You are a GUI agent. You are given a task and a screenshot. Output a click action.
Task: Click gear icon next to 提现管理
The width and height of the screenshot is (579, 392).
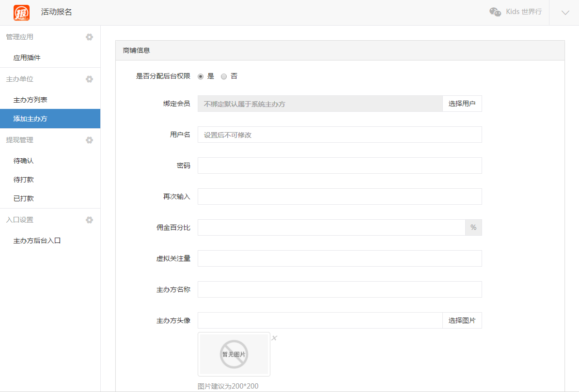[x=89, y=140]
